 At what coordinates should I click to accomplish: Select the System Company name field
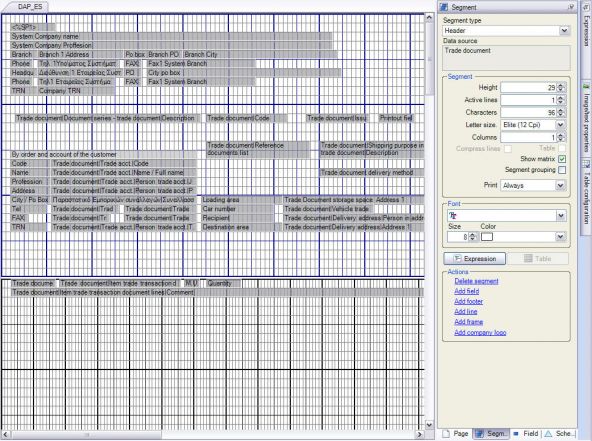[x=172, y=36]
